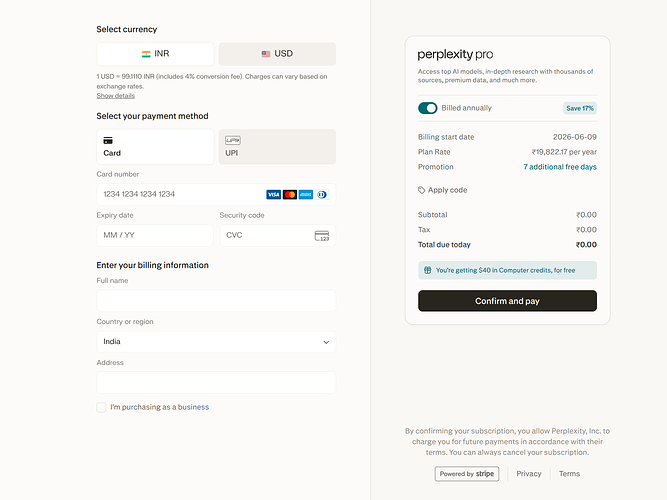The height and width of the screenshot is (500, 667).
Task: Select the Card payment method tab
Action: pyautogui.click(x=155, y=147)
